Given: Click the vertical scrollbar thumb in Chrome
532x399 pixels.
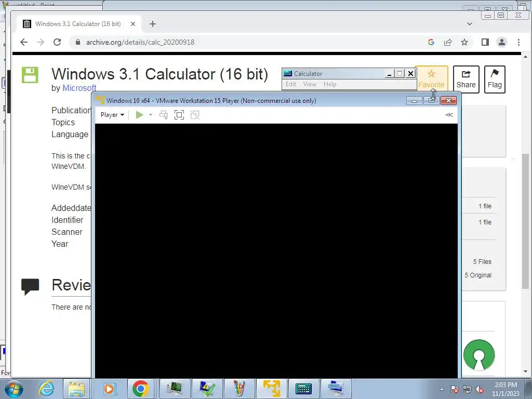Looking at the screenshot, I should click(x=526, y=220).
